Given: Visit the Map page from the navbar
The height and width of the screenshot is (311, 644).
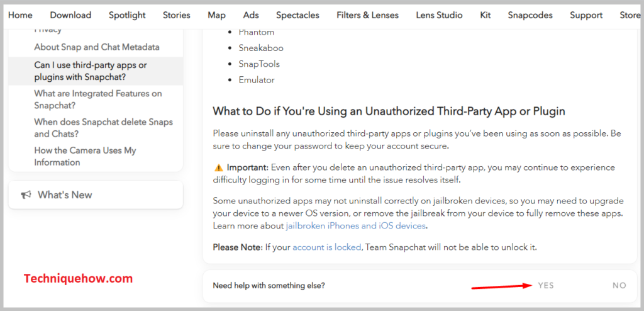Looking at the screenshot, I should (x=216, y=15).
